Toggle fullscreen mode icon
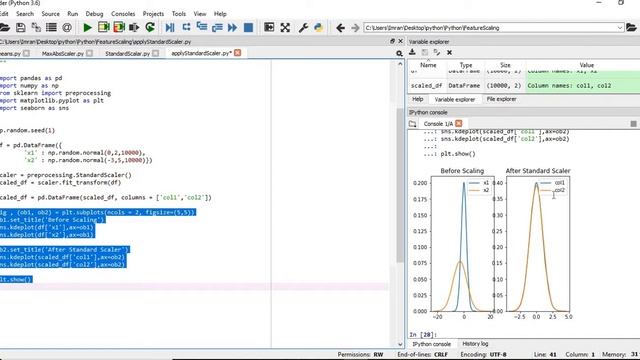 point(285,28)
